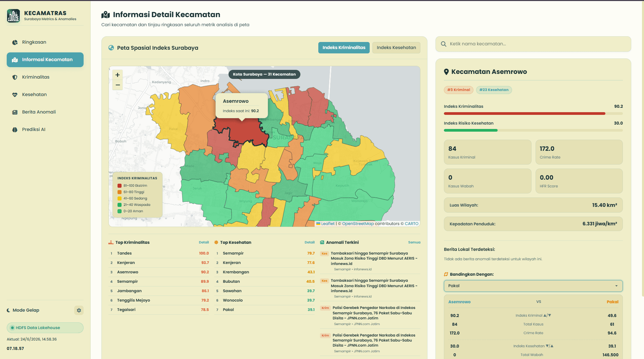Focus the kecamatan name search field
Viewport: 644px width, 359px height.
(x=533, y=44)
